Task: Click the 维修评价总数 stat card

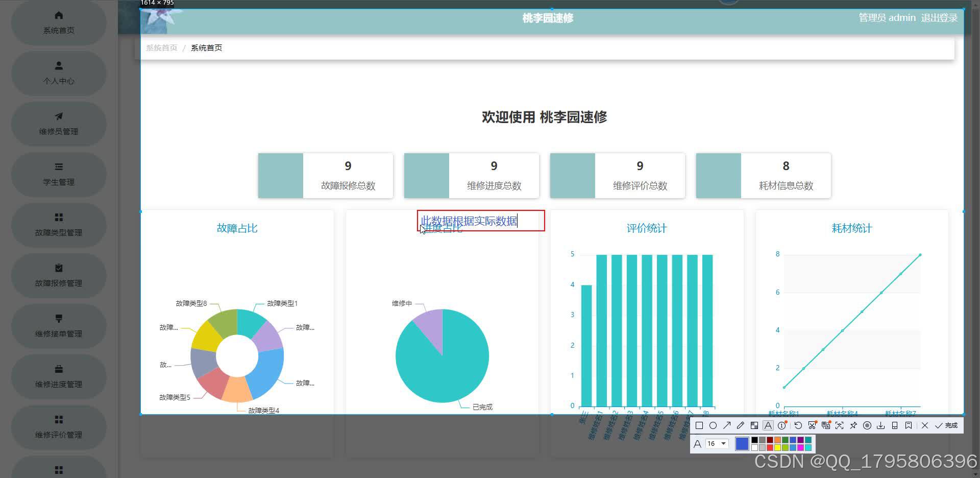Action: pyautogui.click(x=618, y=175)
